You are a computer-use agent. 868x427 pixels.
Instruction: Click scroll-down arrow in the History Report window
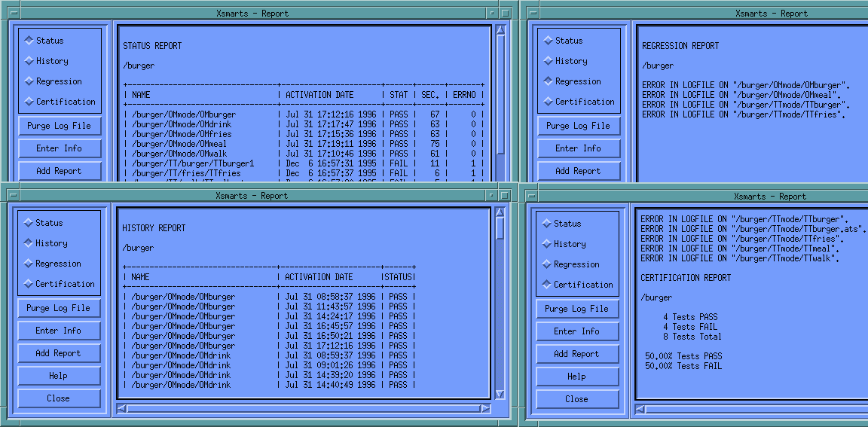500,394
